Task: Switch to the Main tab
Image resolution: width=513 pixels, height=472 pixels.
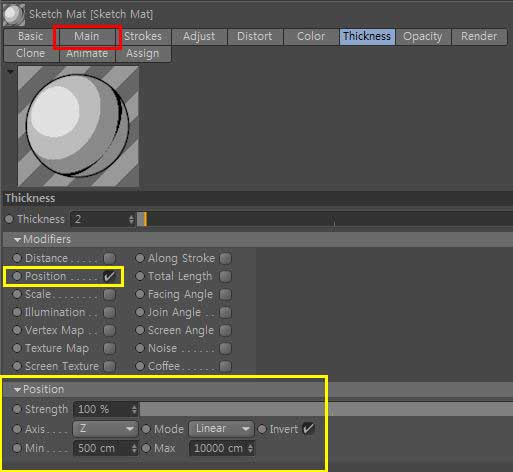Action: click(x=87, y=36)
